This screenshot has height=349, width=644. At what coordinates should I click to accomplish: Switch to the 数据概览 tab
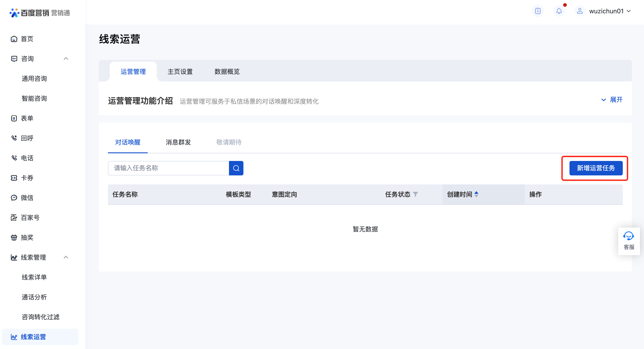pyautogui.click(x=227, y=72)
